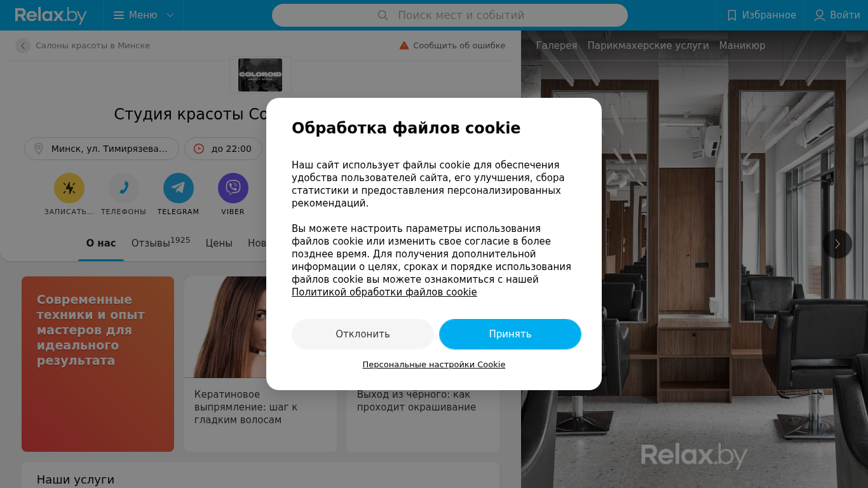Viewport: 868px width, 488px height.
Task: Decline cookies with the Отклонить button
Action: click(x=363, y=334)
